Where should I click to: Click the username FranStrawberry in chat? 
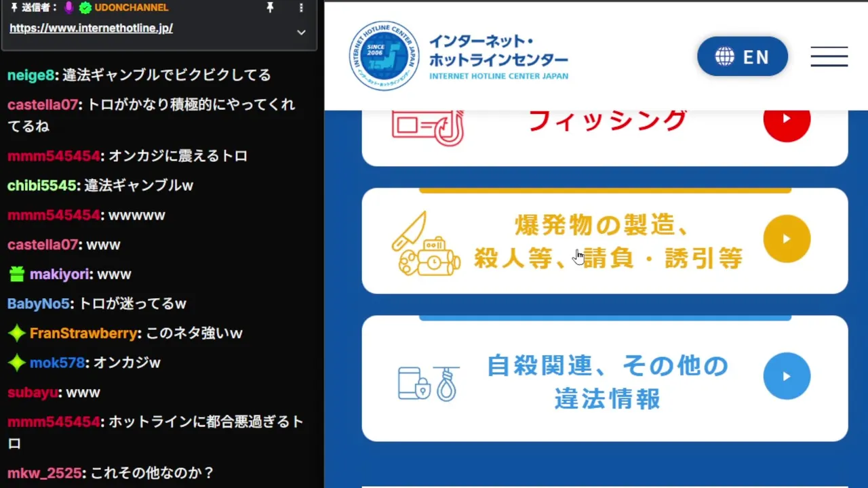83,333
